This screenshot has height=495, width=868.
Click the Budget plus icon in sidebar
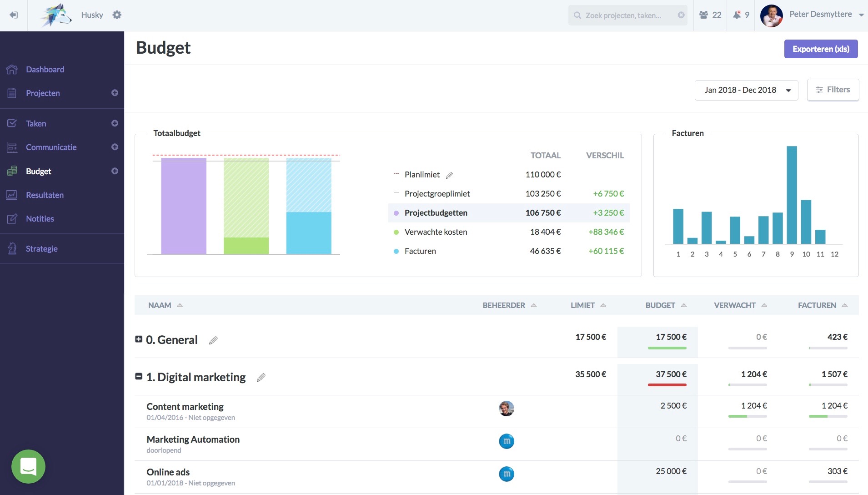[x=115, y=171]
